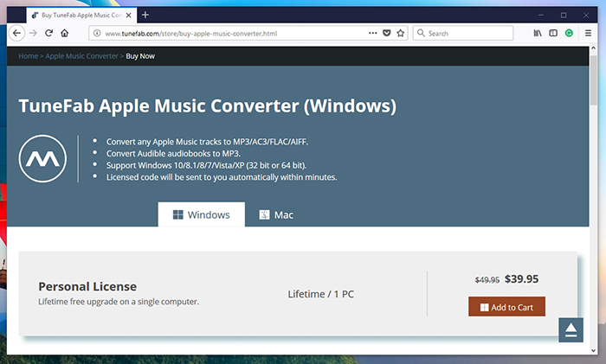Open the Firefox hamburger menu
Viewport: 606px width, 364px height.
click(x=588, y=33)
